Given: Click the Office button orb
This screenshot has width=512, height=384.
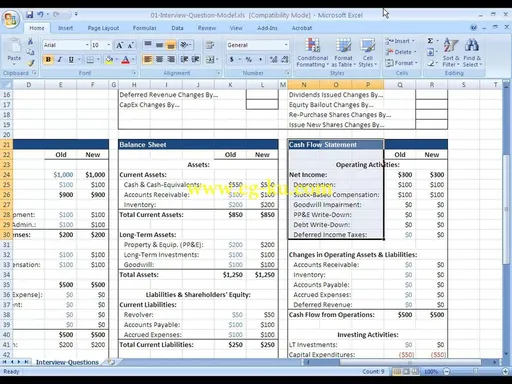Looking at the screenshot, I should [11, 19].
